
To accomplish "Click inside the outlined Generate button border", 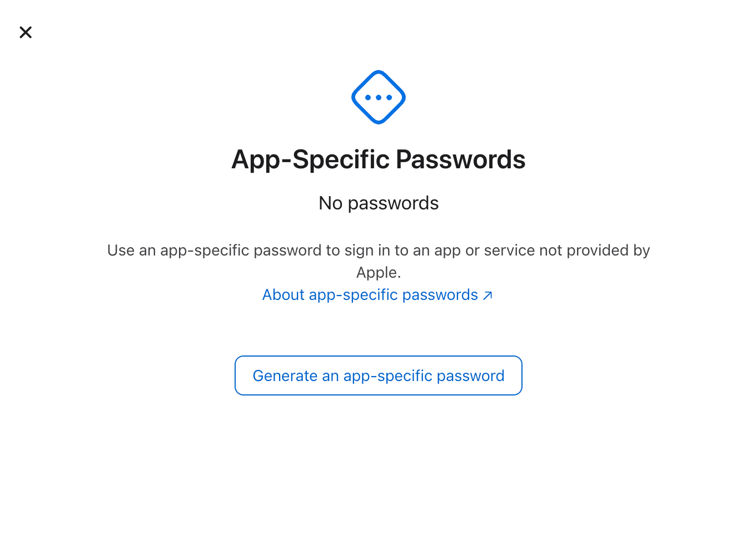I will point(379,375).
